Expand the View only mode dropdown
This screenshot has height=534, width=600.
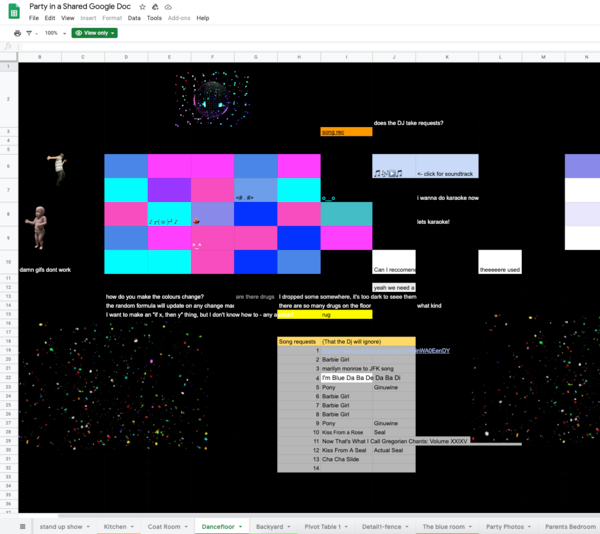click(95, 33)
